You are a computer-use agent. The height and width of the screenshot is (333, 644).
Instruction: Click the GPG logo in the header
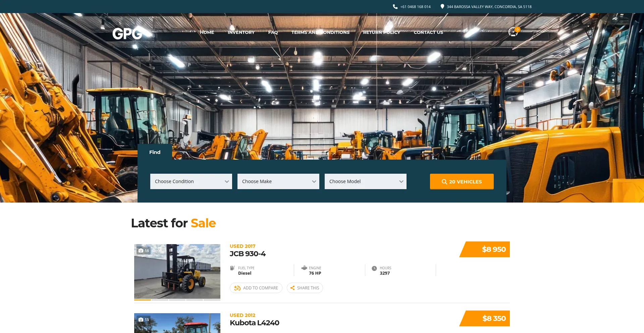(127, 33)
